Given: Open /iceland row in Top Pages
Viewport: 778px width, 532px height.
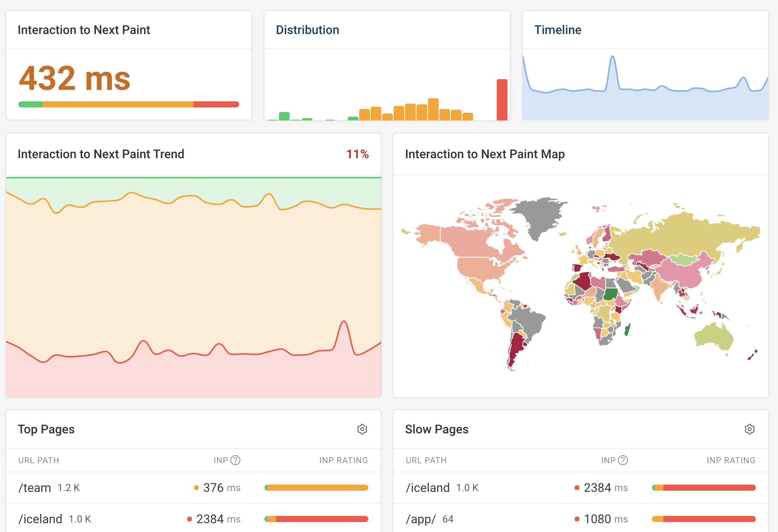Looking at the screenshot, I should coord(40,519).
